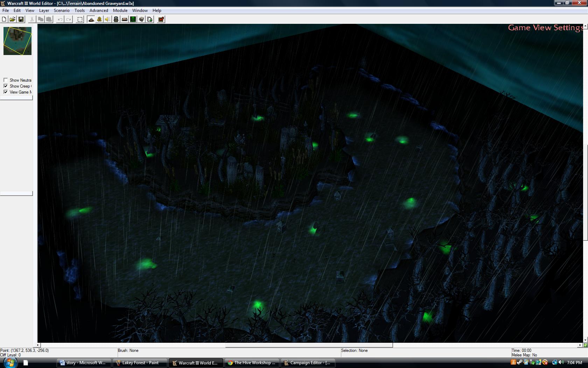Click the Test Map icon
This screenshot has height=368, width=588.
click(161, 19)
